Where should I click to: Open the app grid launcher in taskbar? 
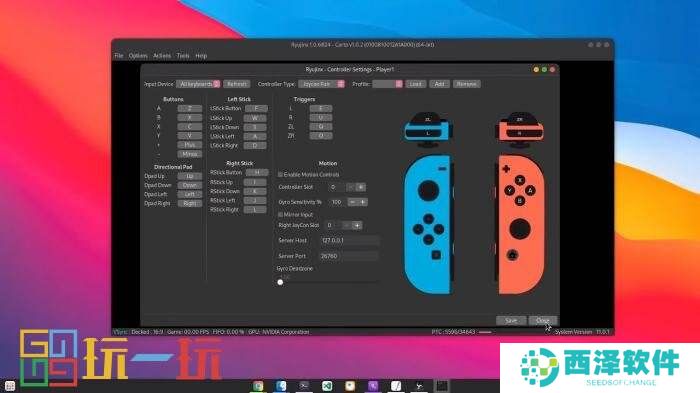point(9,386)
